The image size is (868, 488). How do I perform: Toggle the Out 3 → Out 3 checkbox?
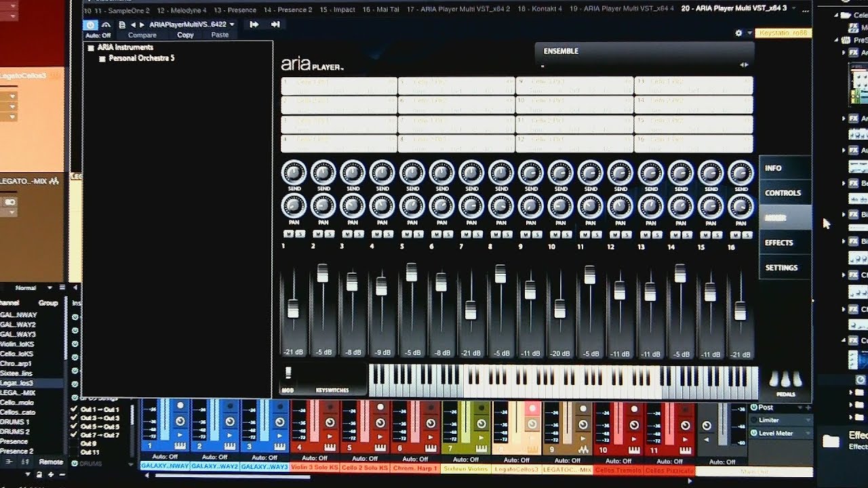pos(75,418)
